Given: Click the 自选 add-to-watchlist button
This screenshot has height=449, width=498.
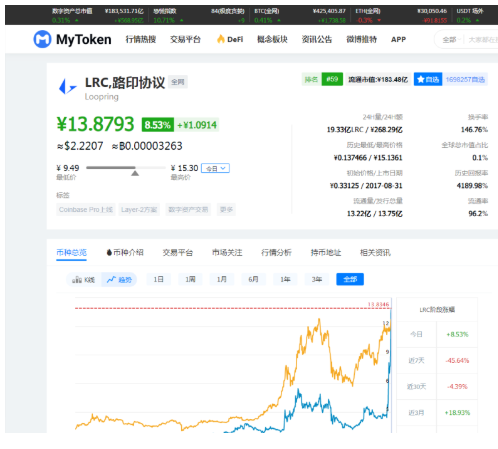Looking at the screenshot, I should [428, 79].
